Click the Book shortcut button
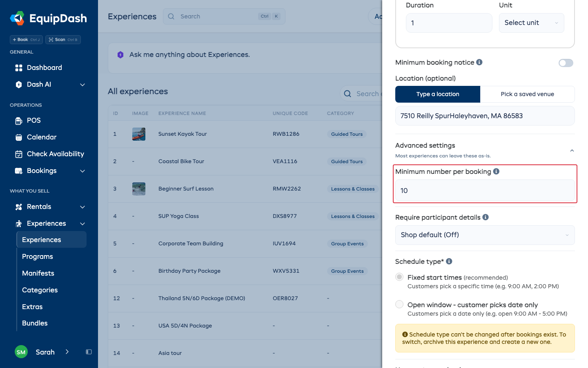Viewport: 588px width, 368px height. click(27, 40)
